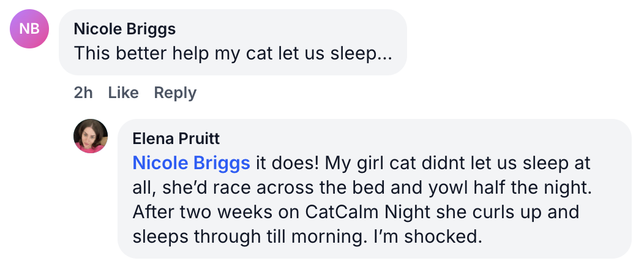Click the 2h comment timestamp
This screenshot has height=266, width=644.
[x=83, y=93]
